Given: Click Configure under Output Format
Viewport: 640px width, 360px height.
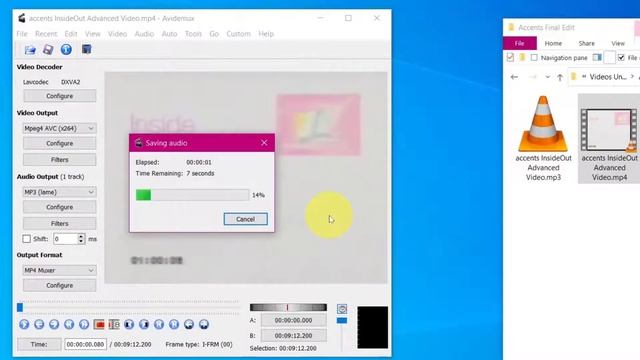Looking at the screenshot, I should pyautogui.click(x=60, y=285).
